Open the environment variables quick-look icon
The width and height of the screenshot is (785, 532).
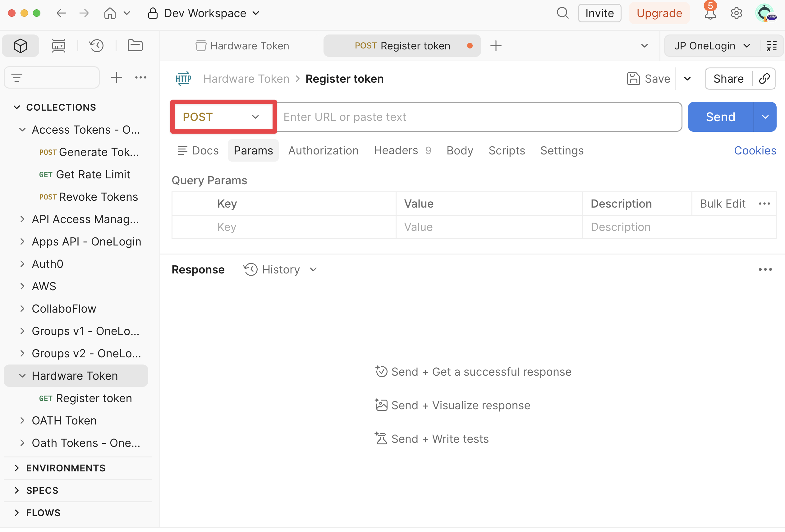point(772,46)
